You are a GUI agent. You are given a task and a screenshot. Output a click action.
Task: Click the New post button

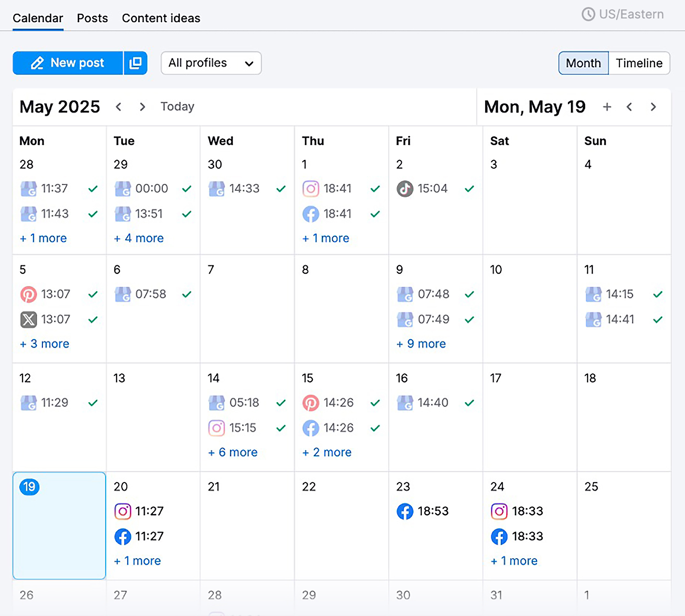[68, 63]
